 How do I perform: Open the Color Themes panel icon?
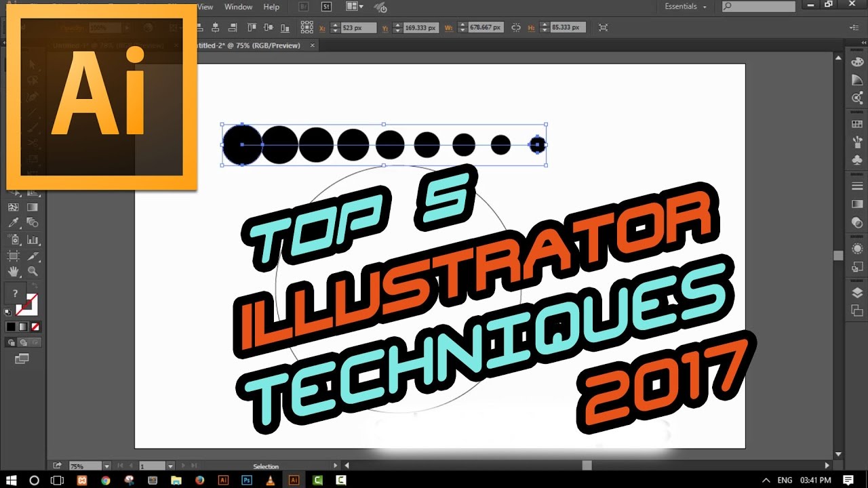click(x=857, y=98)
